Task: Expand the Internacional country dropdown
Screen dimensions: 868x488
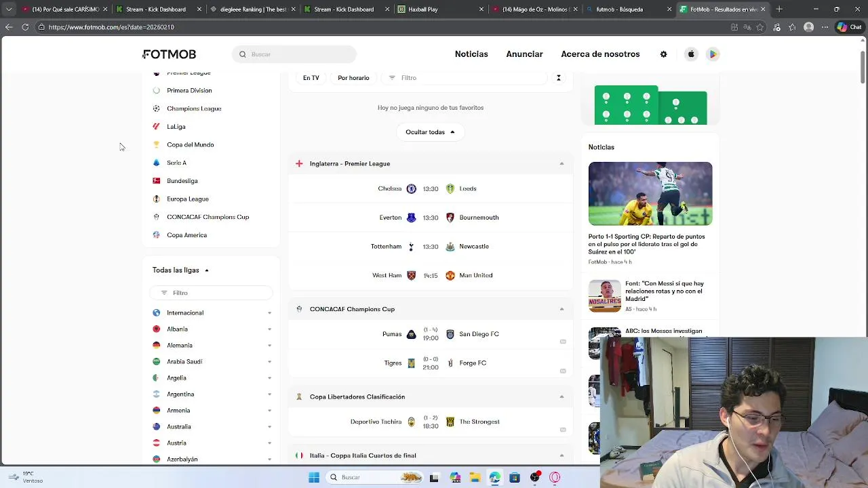Action: pos(269,313)
